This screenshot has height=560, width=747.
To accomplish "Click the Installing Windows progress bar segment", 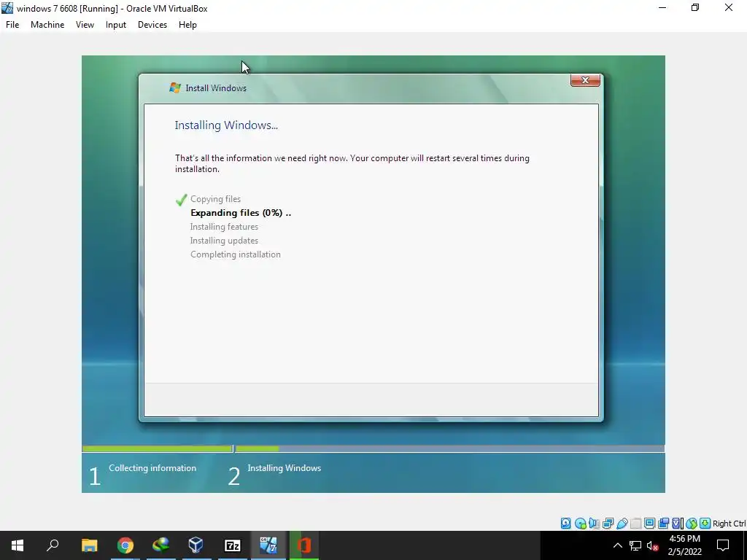I will pyautogui.click(x=449, y=448).
